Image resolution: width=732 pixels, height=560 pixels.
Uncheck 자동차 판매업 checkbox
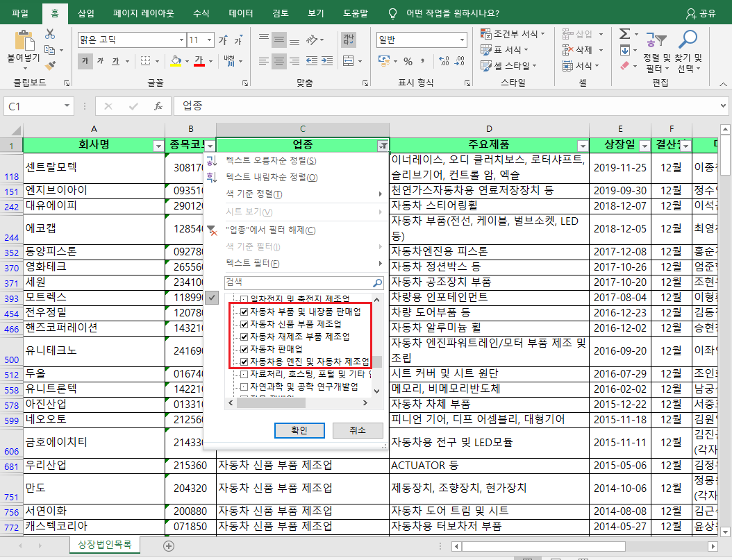(244, 349)
